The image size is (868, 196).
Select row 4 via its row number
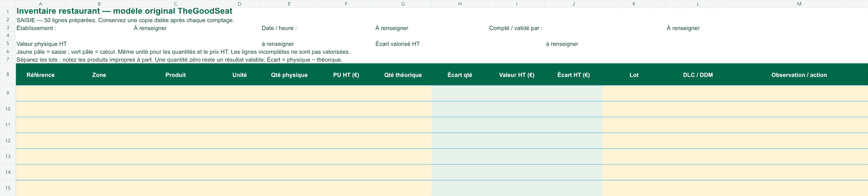click(8, 36)
